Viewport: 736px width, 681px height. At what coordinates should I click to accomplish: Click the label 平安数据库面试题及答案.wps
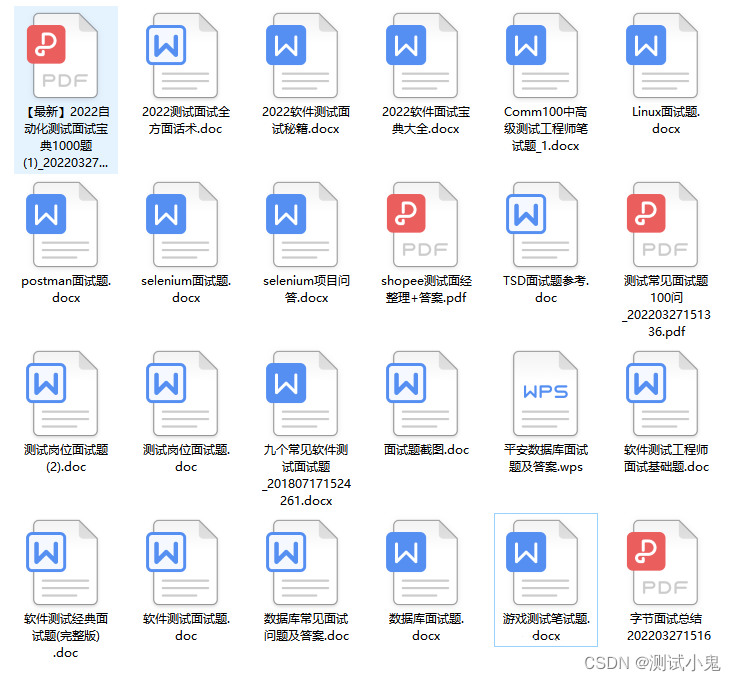(x=546, y=458)
